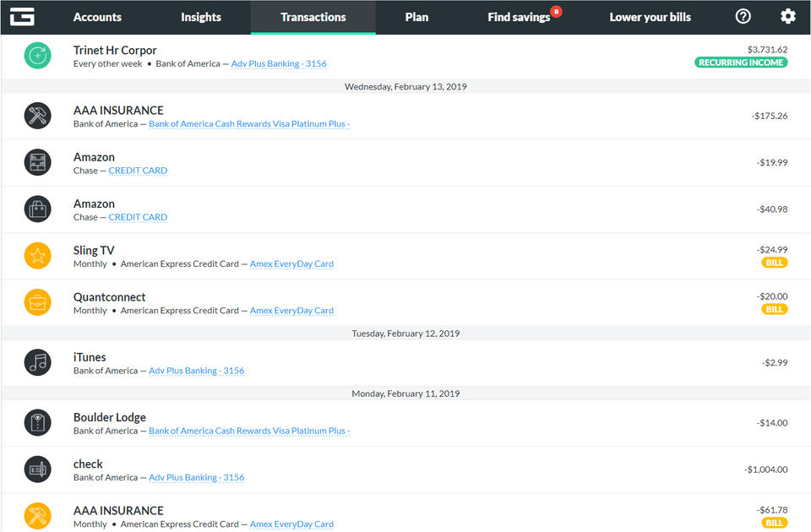Click the -$40.98 amount
811x532 pixels.
point(772,209)
